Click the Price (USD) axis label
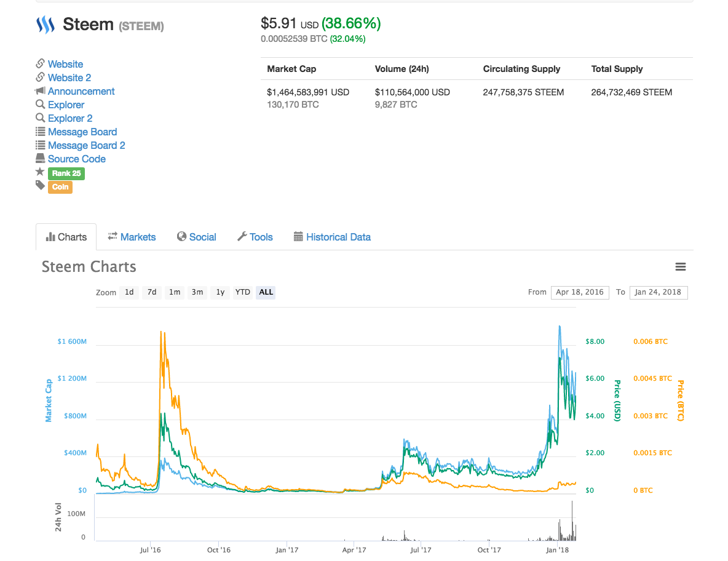The height and width of the screenshot is (561, 728). (x=617, y=400)
